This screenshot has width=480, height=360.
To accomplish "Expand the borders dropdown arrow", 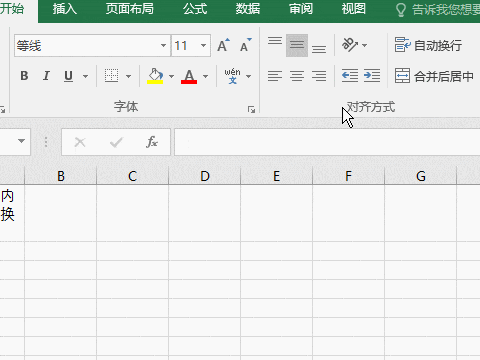I will [x=128, y=76].
